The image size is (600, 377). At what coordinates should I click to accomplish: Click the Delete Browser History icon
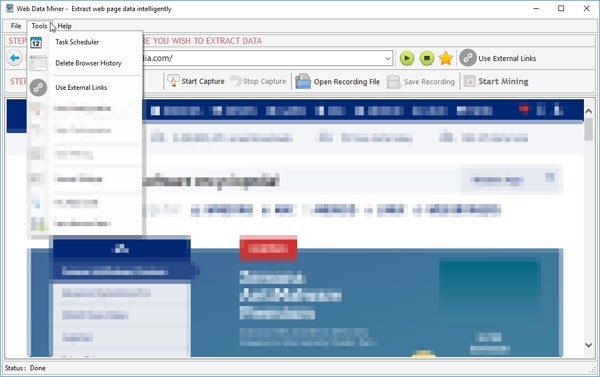(38, 63)
